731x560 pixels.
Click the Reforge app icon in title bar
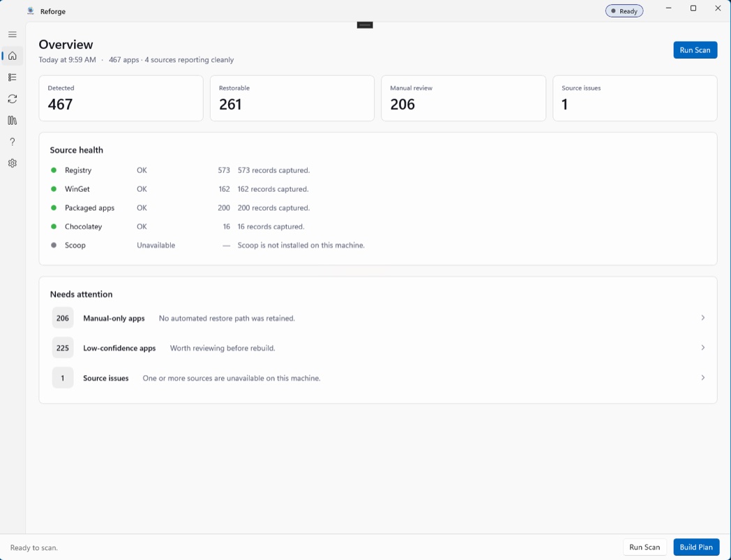(31, 11)
